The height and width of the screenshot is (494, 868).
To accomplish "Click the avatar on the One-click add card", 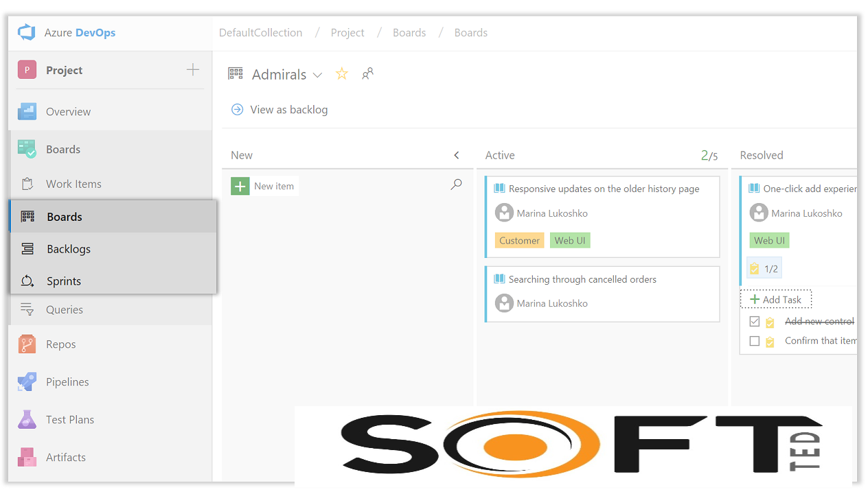I will [759, 213].
